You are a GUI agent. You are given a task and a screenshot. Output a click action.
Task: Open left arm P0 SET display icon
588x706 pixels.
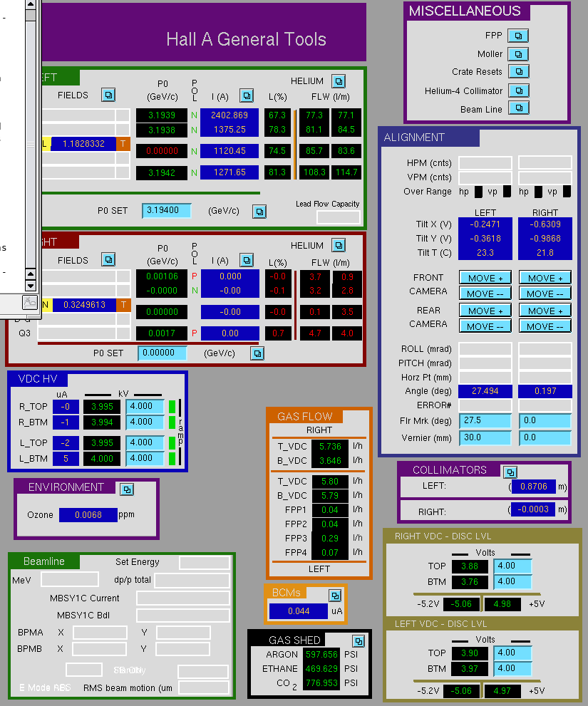coord(259,211)
